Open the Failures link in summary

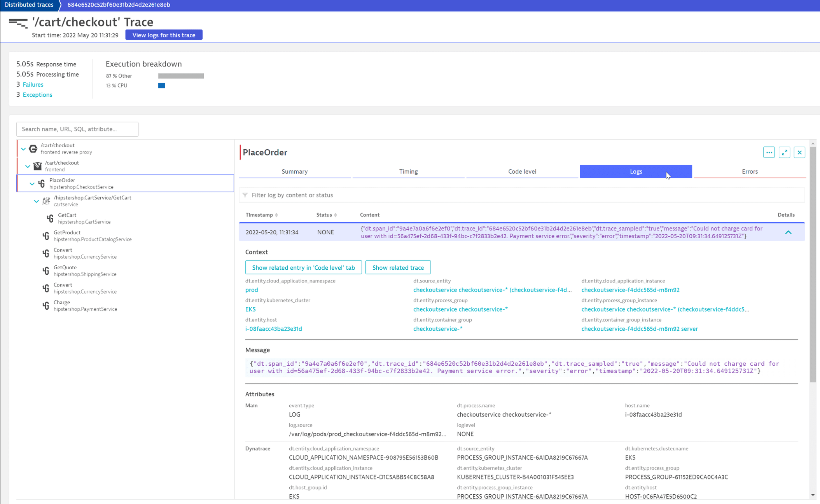(x=33, y=84)
